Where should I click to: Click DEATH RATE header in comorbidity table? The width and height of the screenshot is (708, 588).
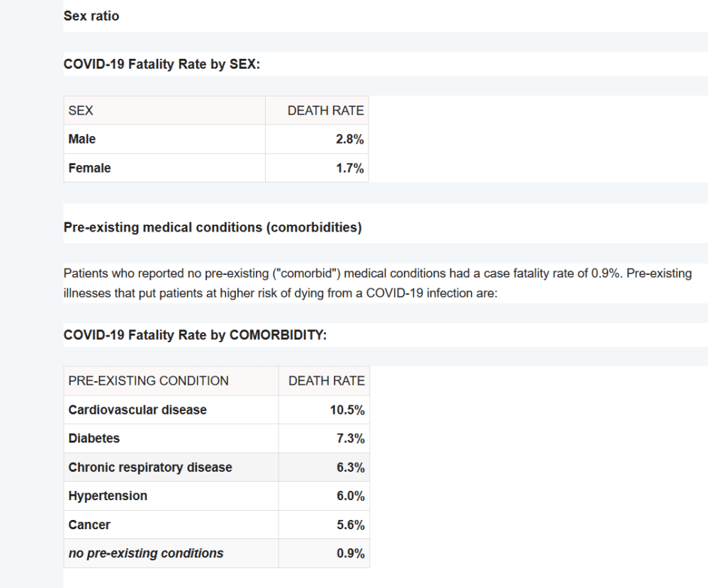click(327, 381)
